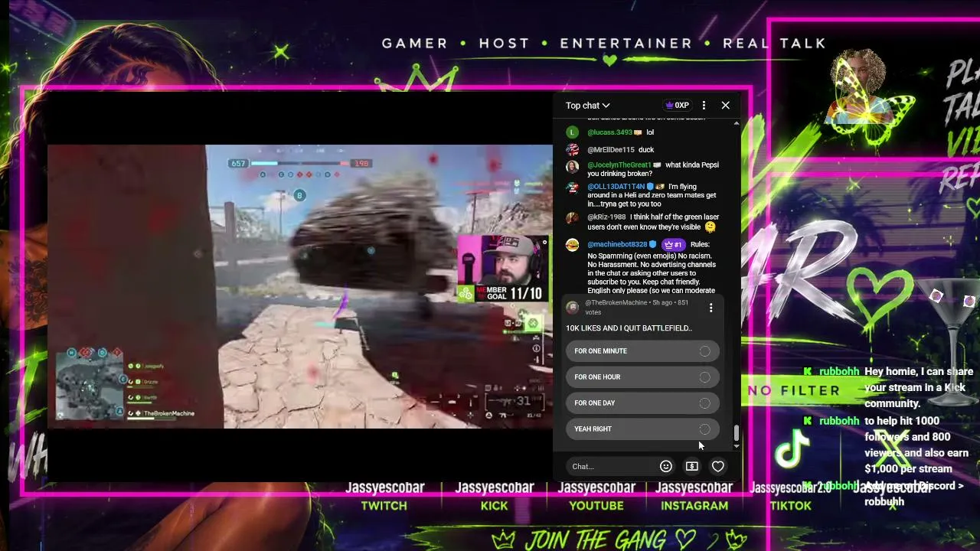Image resolution: width=980 pixels, height=551 pixels.
Task: Click the MEMBER GOAL 11/10 counter
Action: click(501, 293)
